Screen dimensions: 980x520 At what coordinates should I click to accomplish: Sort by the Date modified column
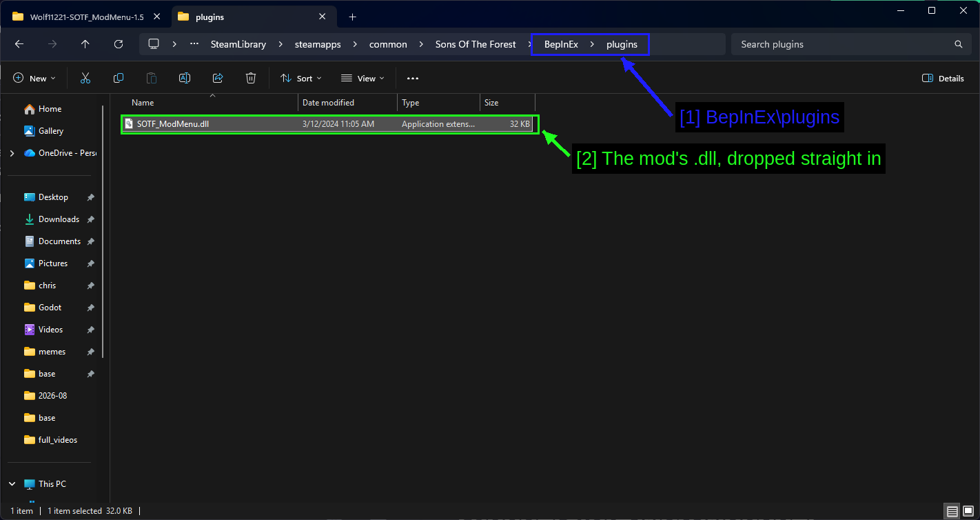(x=348, y=103)
